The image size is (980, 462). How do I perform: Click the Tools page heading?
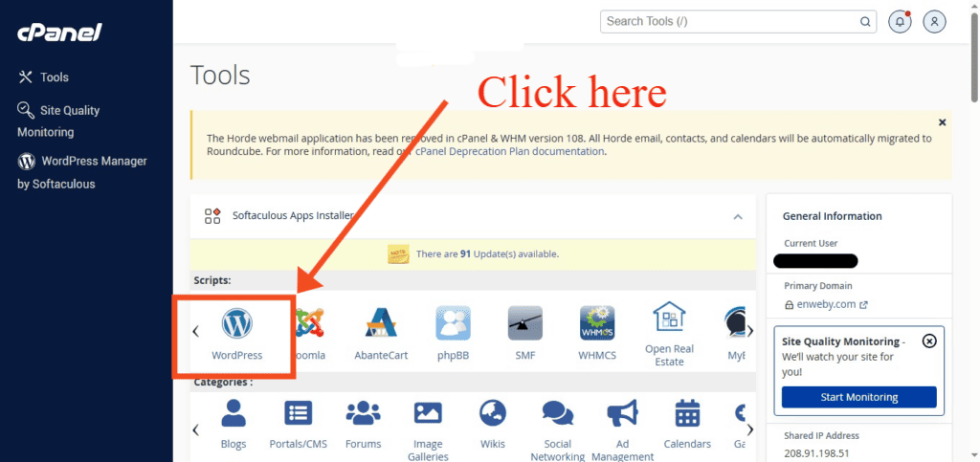pyautogui.click(x=220, y=75)
